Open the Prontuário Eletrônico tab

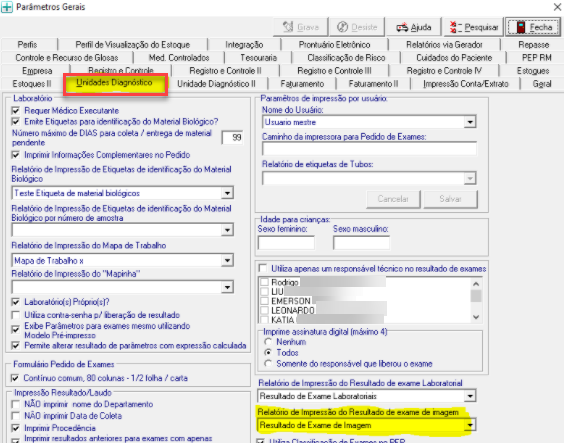[x=334, y=45]
